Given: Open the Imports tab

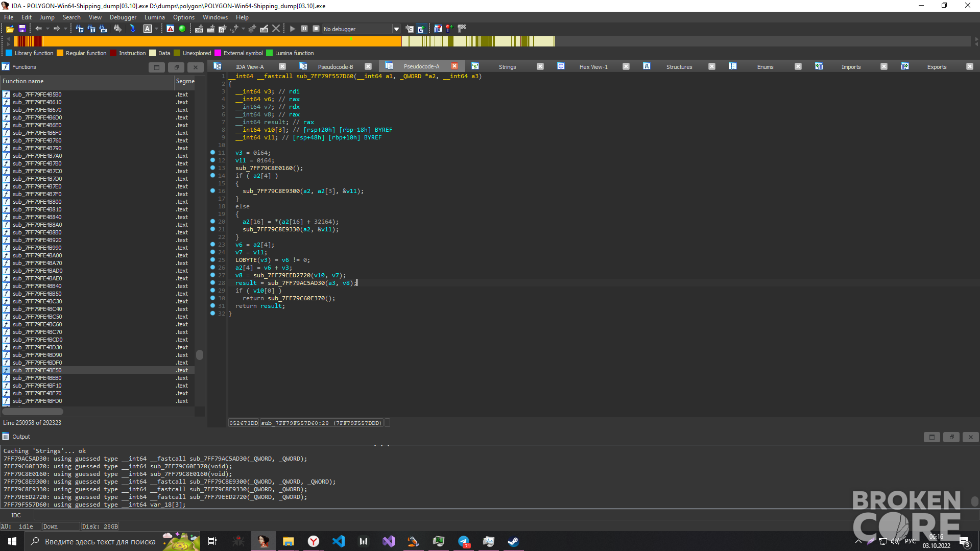Looking at the screenshot, I should coord(851,66).
